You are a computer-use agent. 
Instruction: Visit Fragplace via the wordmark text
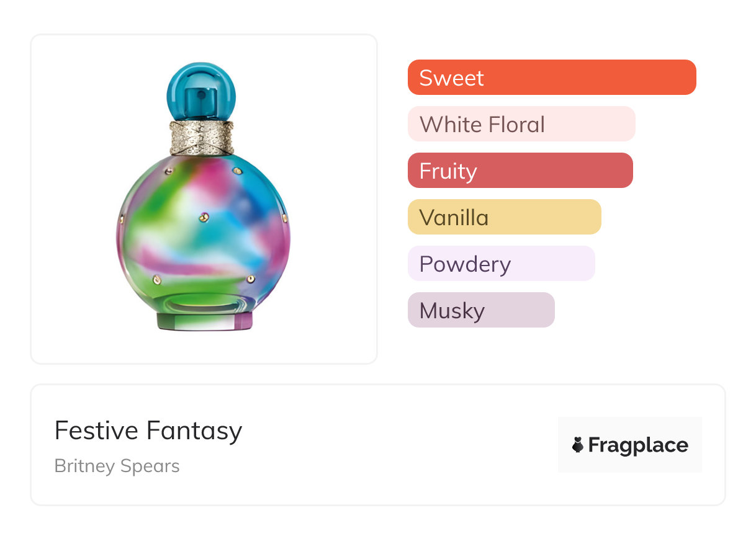coord(638,445)
